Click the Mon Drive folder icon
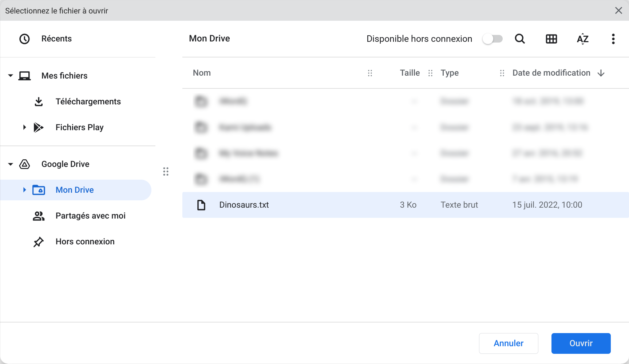Viewport: 629px width, 364px height. 39,190
